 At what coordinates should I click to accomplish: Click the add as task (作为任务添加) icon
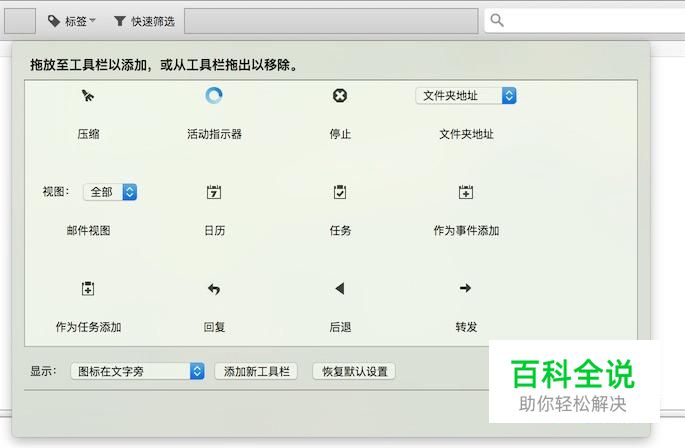click(x=88, y=288)
